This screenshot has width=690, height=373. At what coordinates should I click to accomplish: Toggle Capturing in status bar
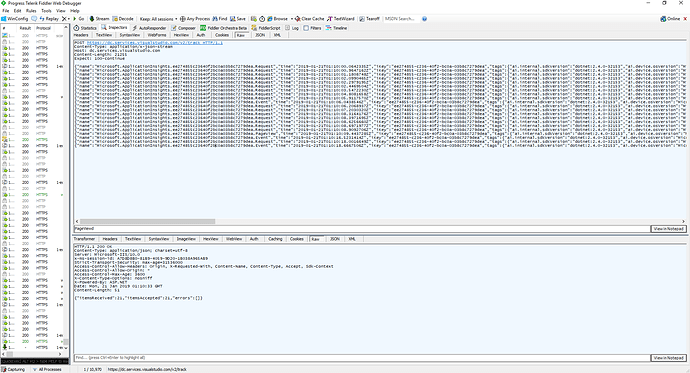(x=13, y=369)
